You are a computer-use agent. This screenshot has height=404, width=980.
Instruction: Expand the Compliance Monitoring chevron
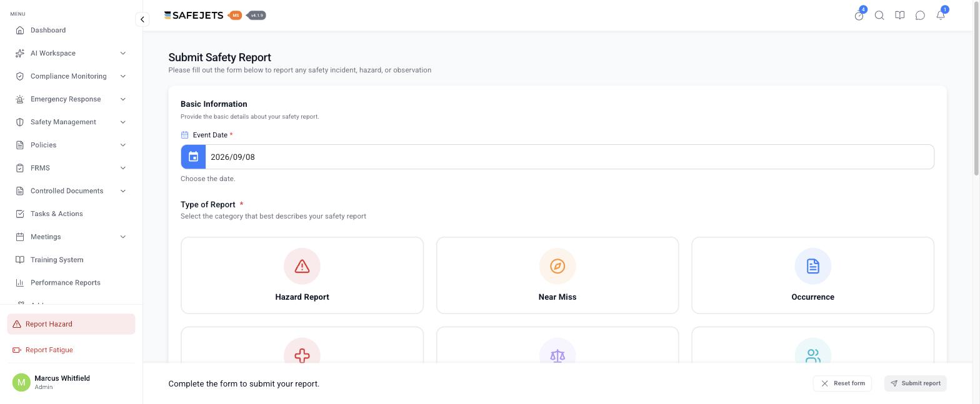click(x=122, y=76)
